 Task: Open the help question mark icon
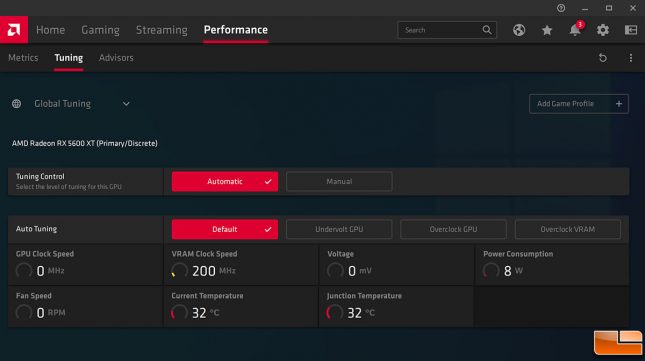[561, 8]
